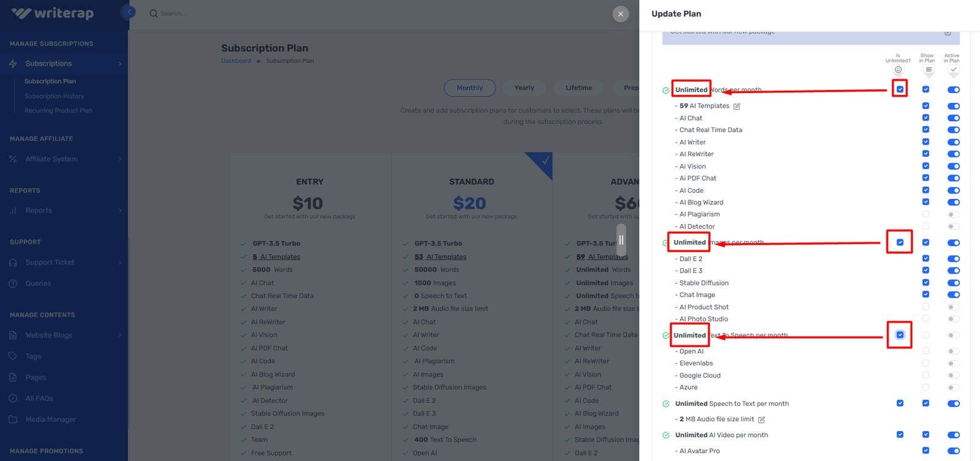The width and height of the screenshot is (980, 461).
Task: Select the Lifetime plans tab
Action: [x=579, y=88]
